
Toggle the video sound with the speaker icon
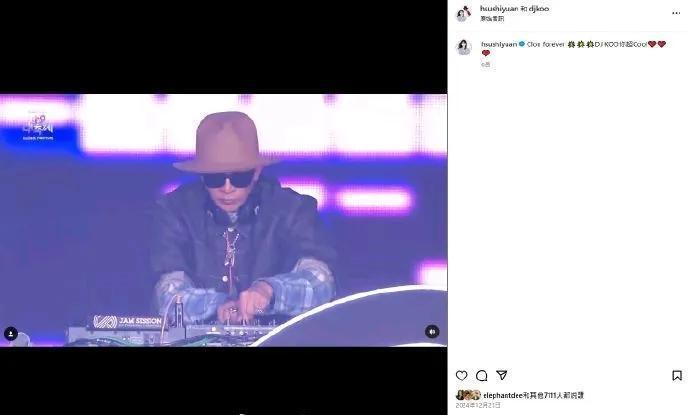(432, 331)
